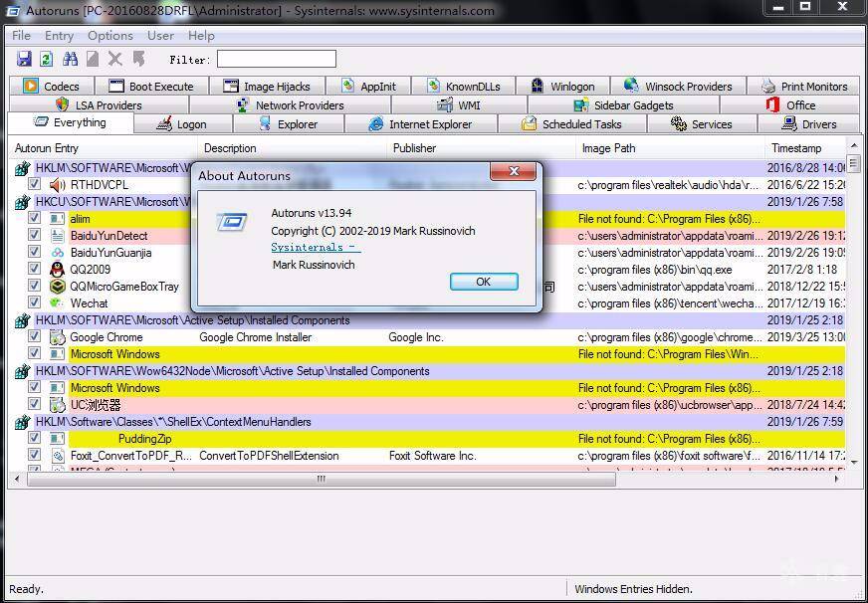Switch to the Scheduled Tasks tab
Screen dimensions: 868x603
pos(572,124)
